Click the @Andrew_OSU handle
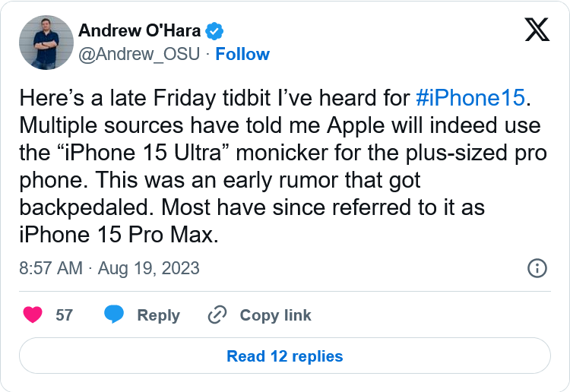Screen dimensions: 570x392 tap(139, 54)
